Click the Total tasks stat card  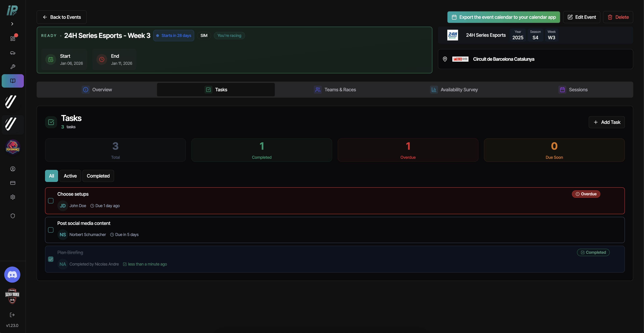coord(116,150)
